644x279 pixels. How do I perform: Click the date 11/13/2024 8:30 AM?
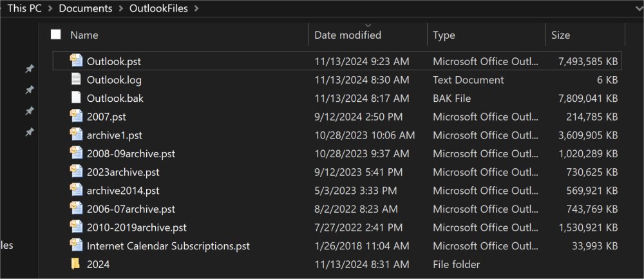(362, 80)
